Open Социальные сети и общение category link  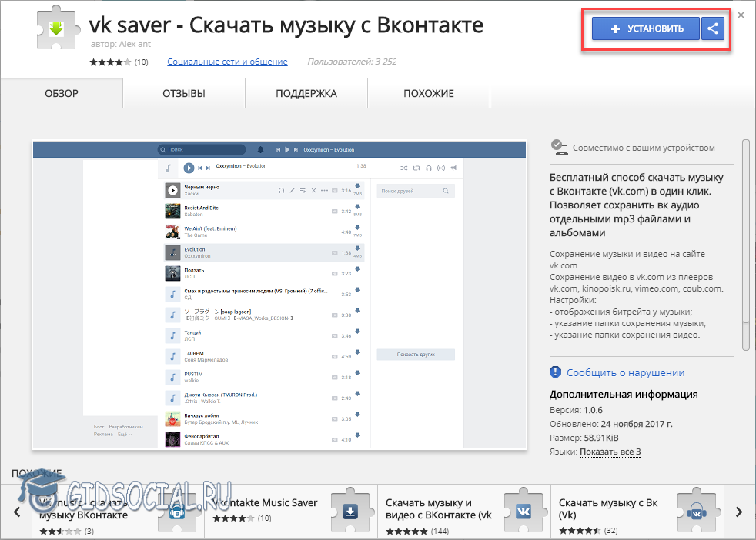click(227, 62)
